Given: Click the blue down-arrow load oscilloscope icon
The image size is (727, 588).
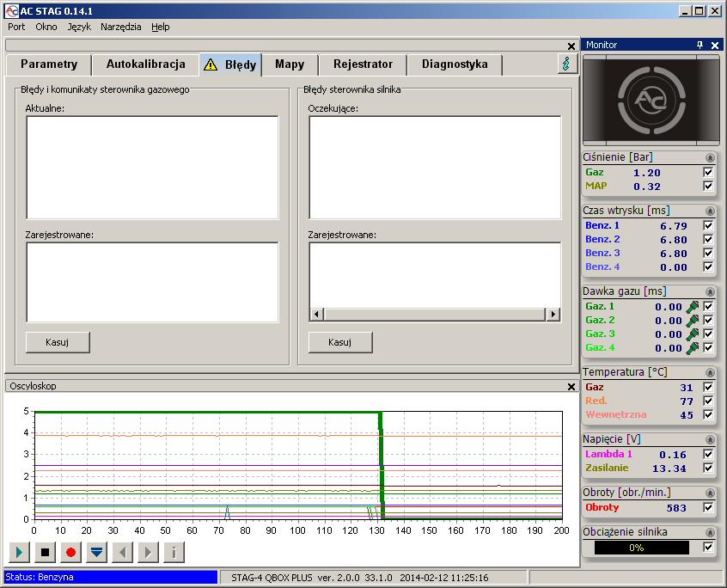Looking at the screenshot, I should point(96,552).
